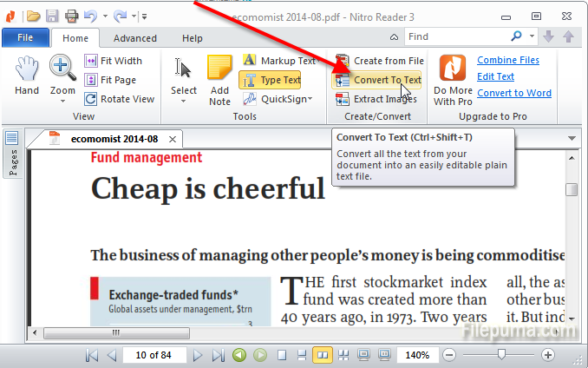Open the File menu

click(x=25, y=37)
